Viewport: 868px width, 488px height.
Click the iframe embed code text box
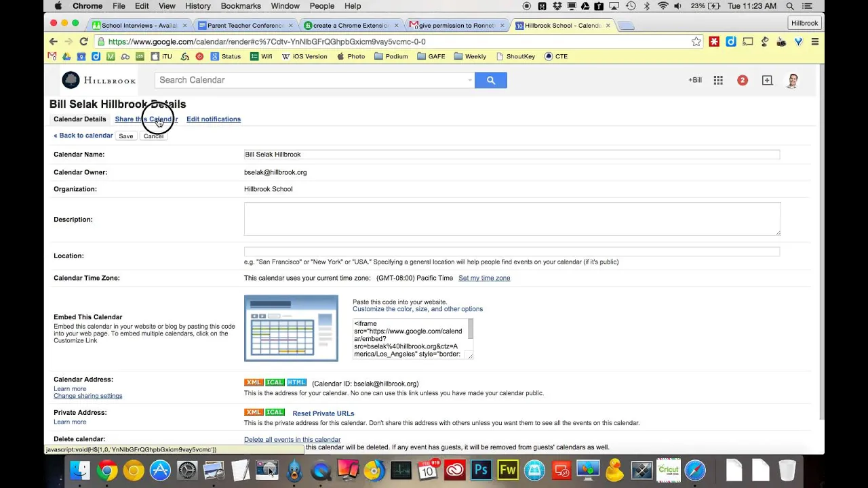coord(412,339)
